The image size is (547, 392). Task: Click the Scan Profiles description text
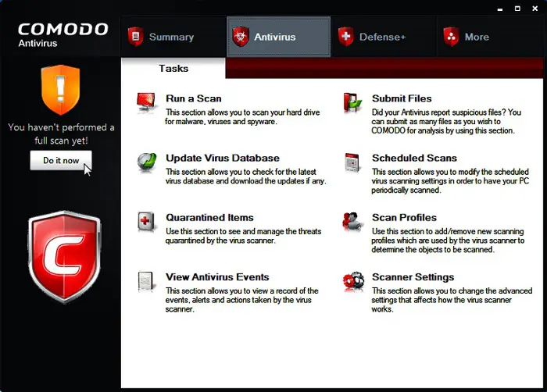(x=448, y=241)
